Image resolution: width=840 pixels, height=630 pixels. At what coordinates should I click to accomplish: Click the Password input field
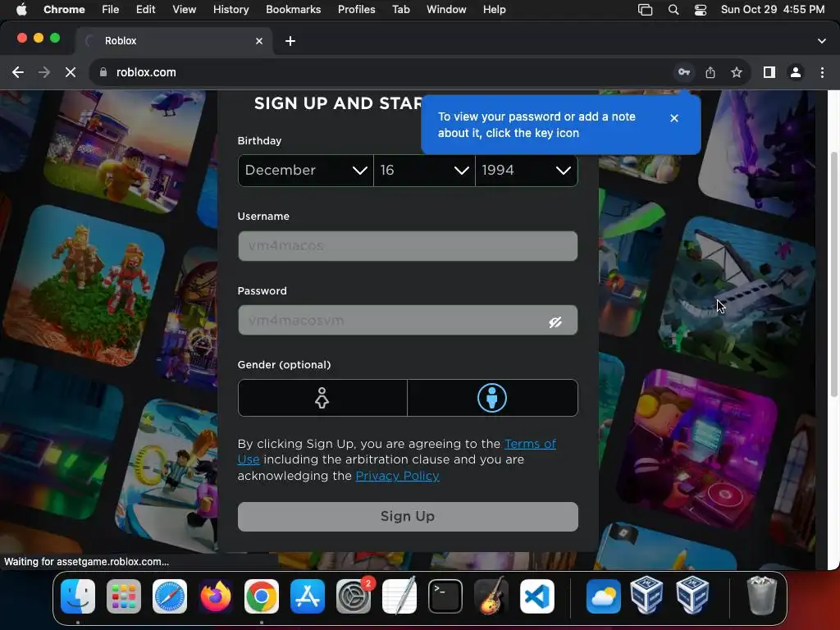tap(408, 321)
